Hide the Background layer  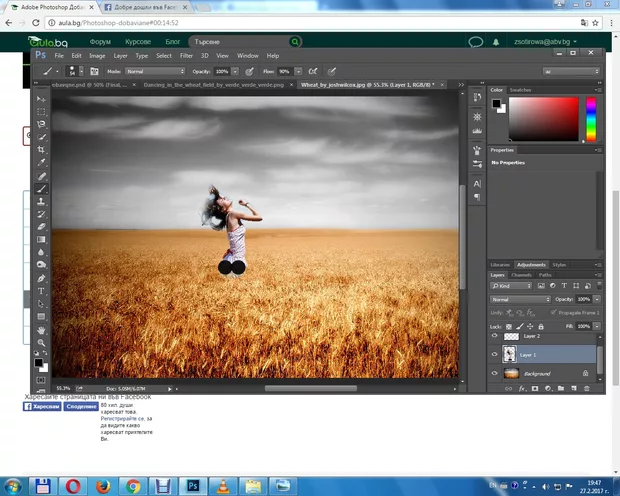pos(495,372)
